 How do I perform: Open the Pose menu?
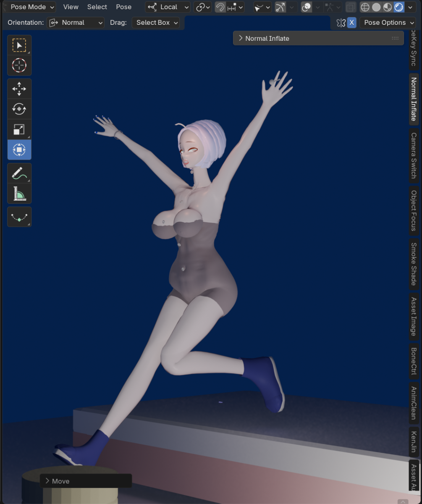pyautogui.click(x=123, y=7)
